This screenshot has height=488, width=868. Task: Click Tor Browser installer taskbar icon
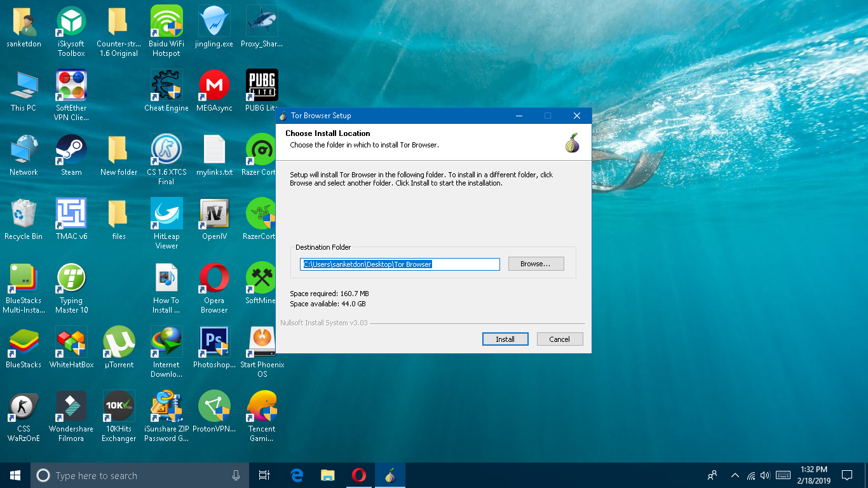pos(390,475)
